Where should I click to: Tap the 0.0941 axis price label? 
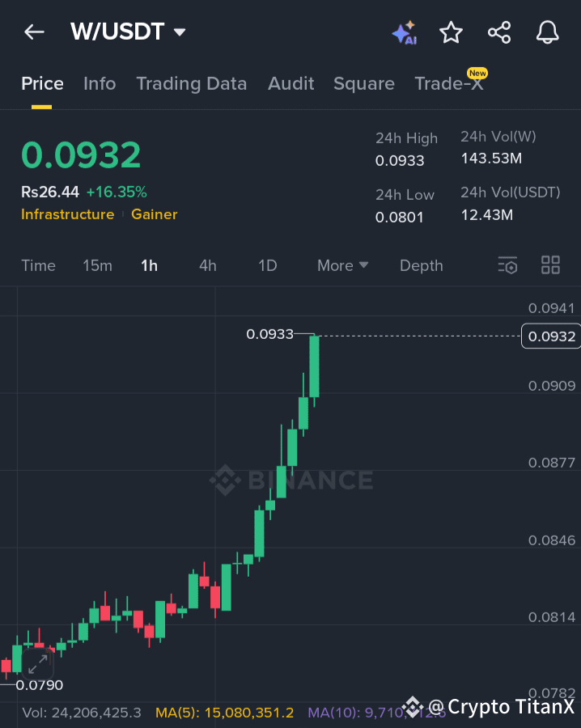pos(551,308)
